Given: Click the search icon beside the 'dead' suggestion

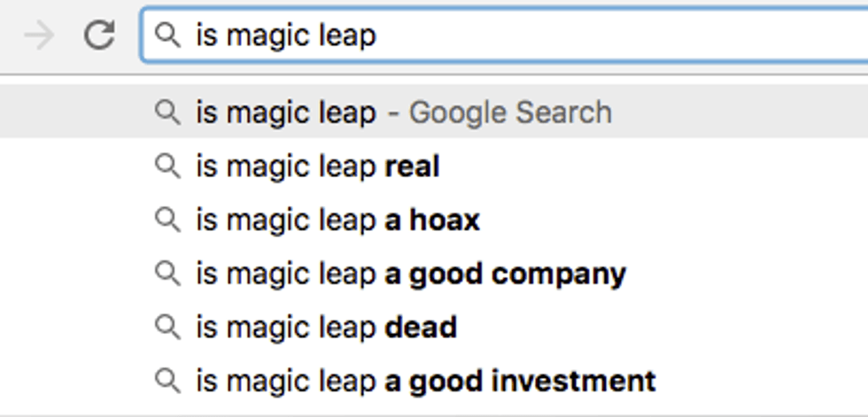Looking at the screenshot, I should pos(167,328).
